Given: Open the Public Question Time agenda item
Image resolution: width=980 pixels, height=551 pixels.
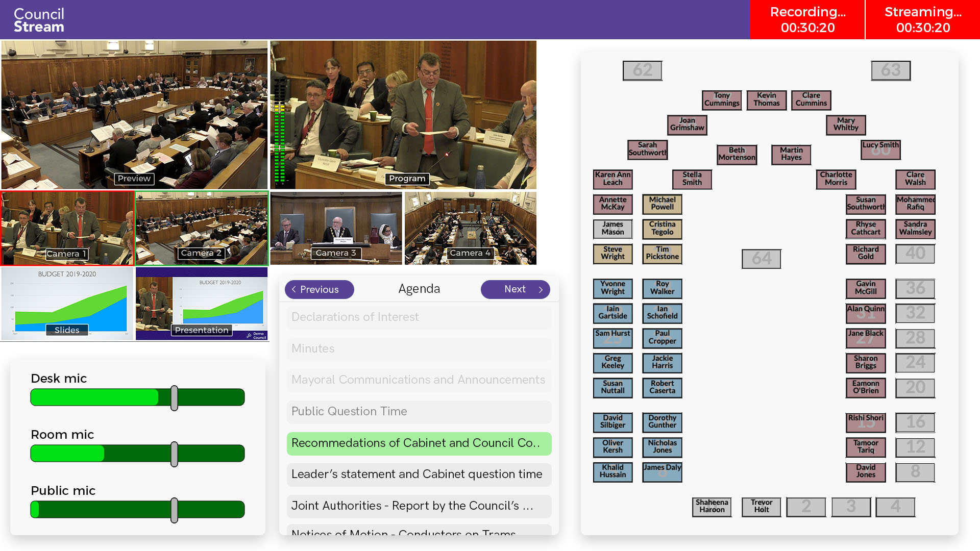Looking at the screenshot, I should pyautogui.click(x=419, y=412).
